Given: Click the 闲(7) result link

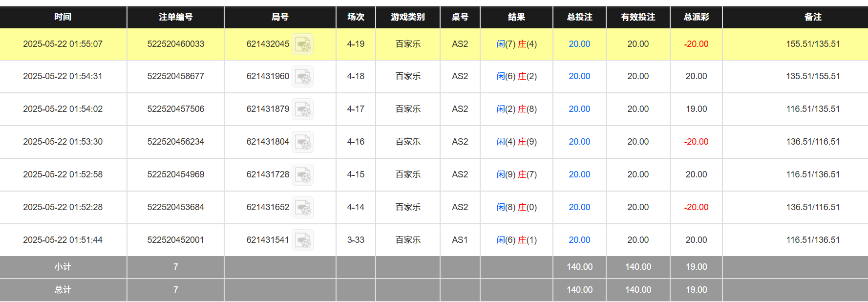Looking at the screenshot, I should point(501,43).
